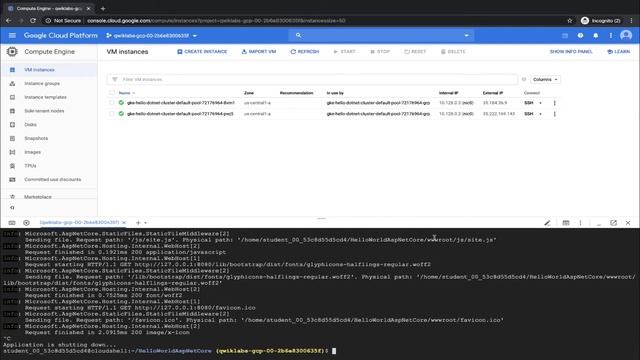
Task: Click the Instance groups sidebar icon
Action: tap(12, 84)
